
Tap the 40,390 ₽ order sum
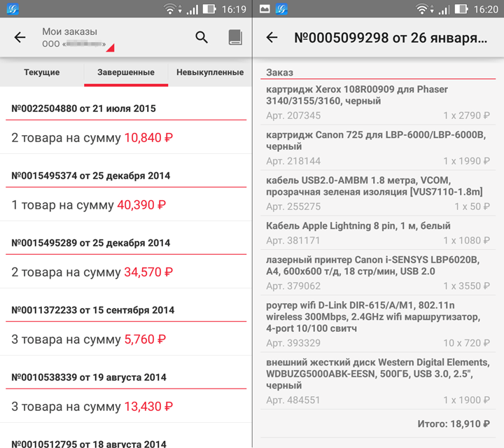(141, 204)
